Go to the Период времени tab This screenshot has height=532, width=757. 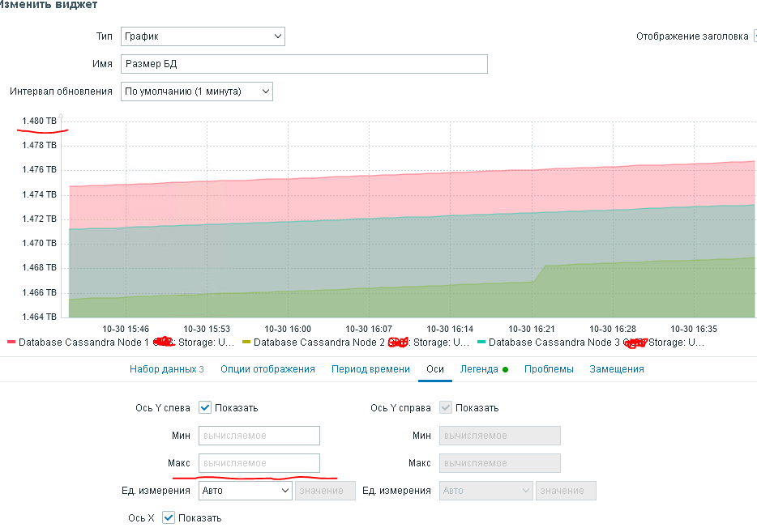point(370,369)
